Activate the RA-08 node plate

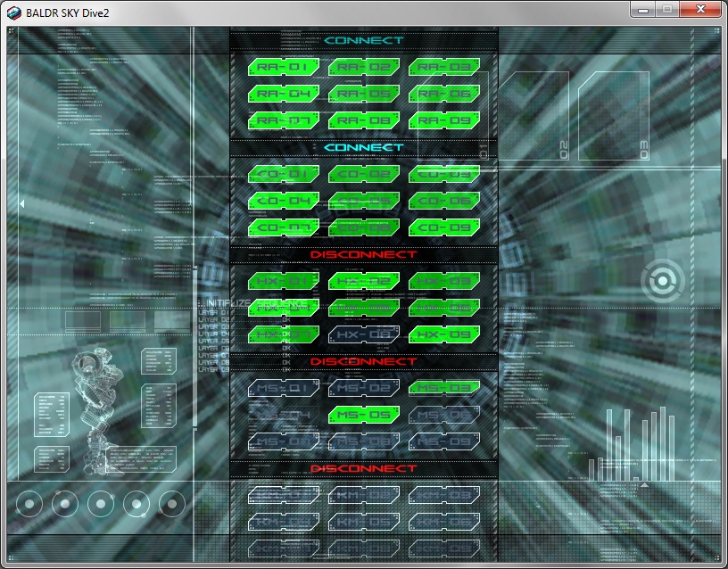coord(364,120)
